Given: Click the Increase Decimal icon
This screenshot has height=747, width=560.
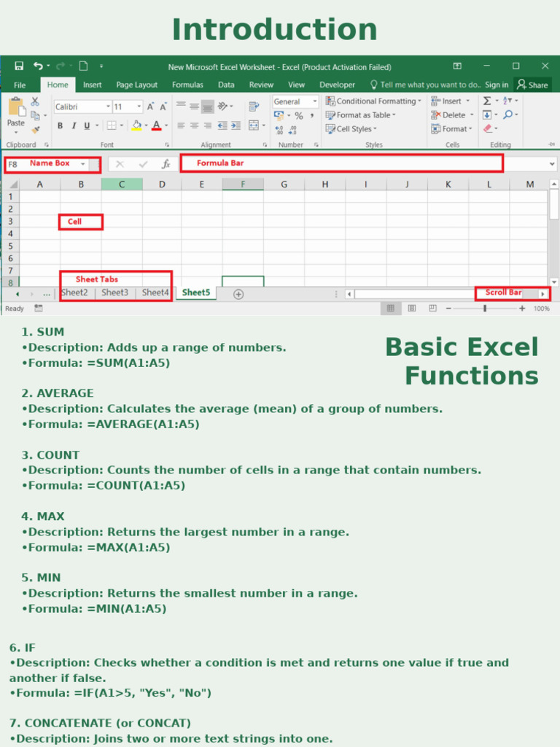Looking at the screenshot, I should click(279, 130).
